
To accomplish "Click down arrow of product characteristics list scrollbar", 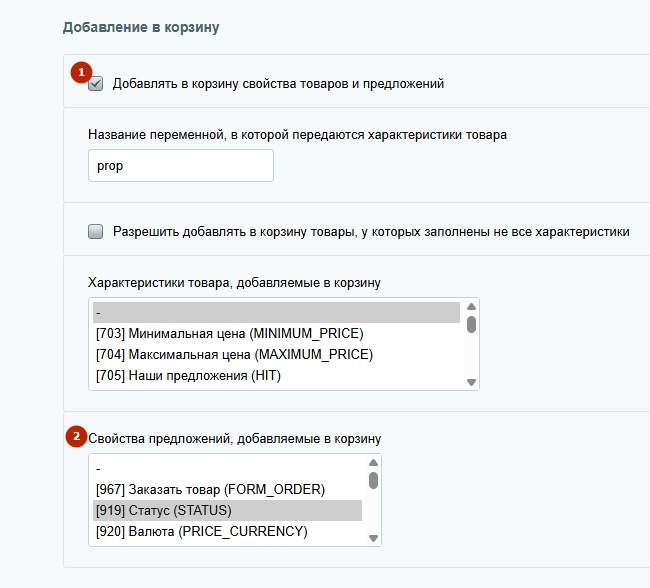I will click(x=471, y=382).
